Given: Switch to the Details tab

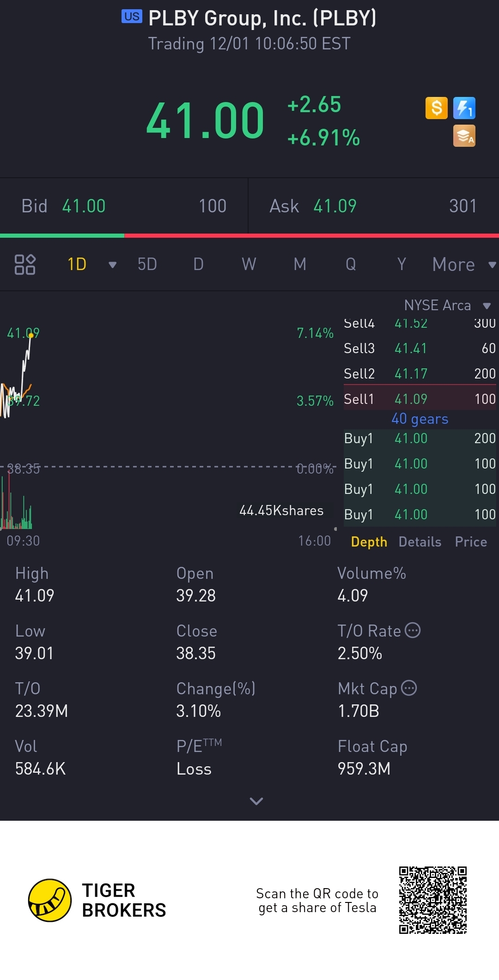Looking at the screenshot, I should (x=420, y=541).
